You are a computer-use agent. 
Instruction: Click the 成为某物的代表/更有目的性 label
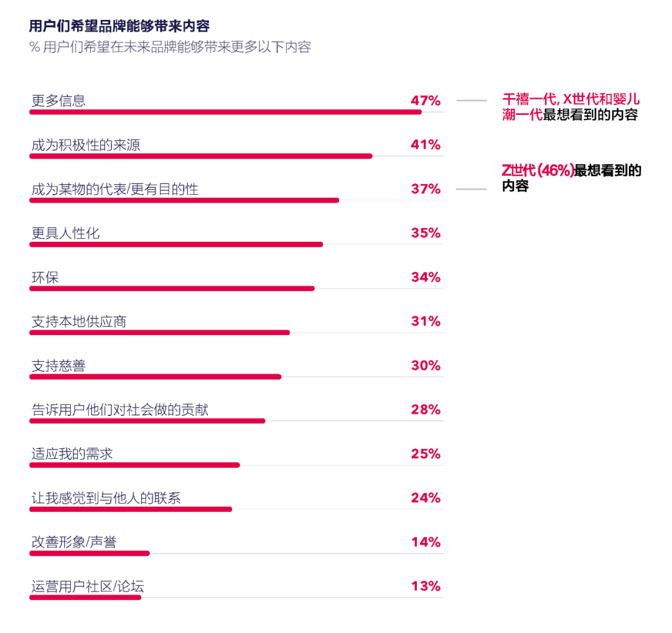pos(115,189)
